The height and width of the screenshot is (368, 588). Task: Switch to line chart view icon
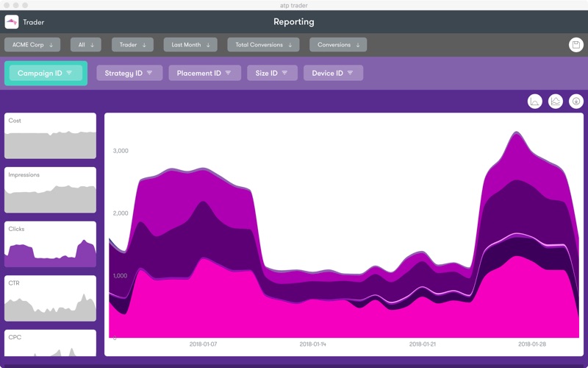pos(535,102)
